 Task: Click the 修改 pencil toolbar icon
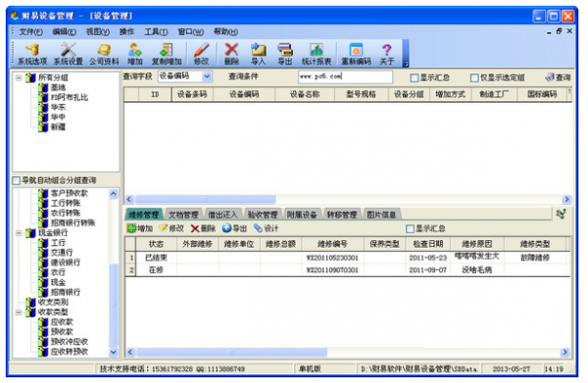tap(201, 54)
